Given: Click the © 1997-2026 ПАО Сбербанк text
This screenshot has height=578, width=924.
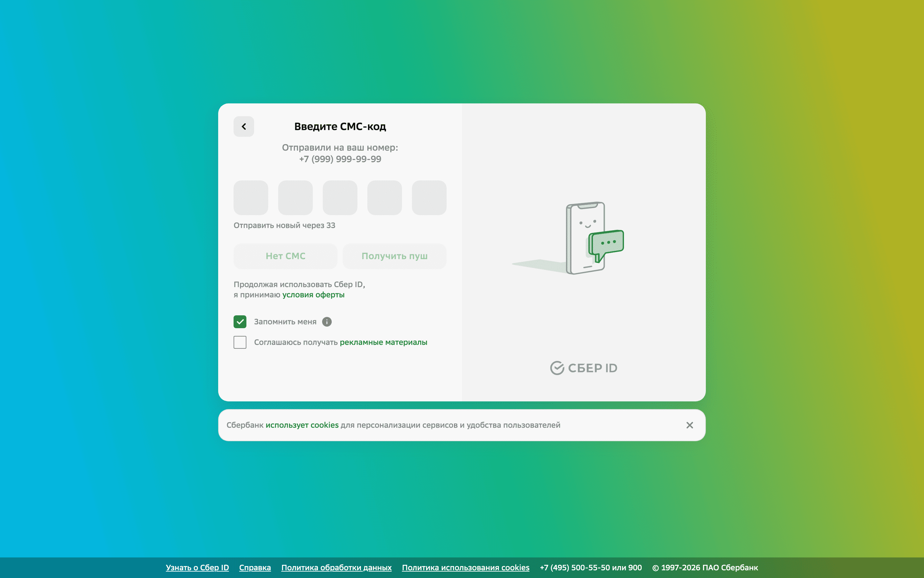Looking at the screenshot, I should point(705,568).
